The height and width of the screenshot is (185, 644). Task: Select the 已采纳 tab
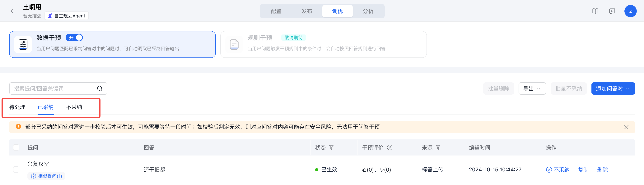pyautogui.click(x=45, y=107)
